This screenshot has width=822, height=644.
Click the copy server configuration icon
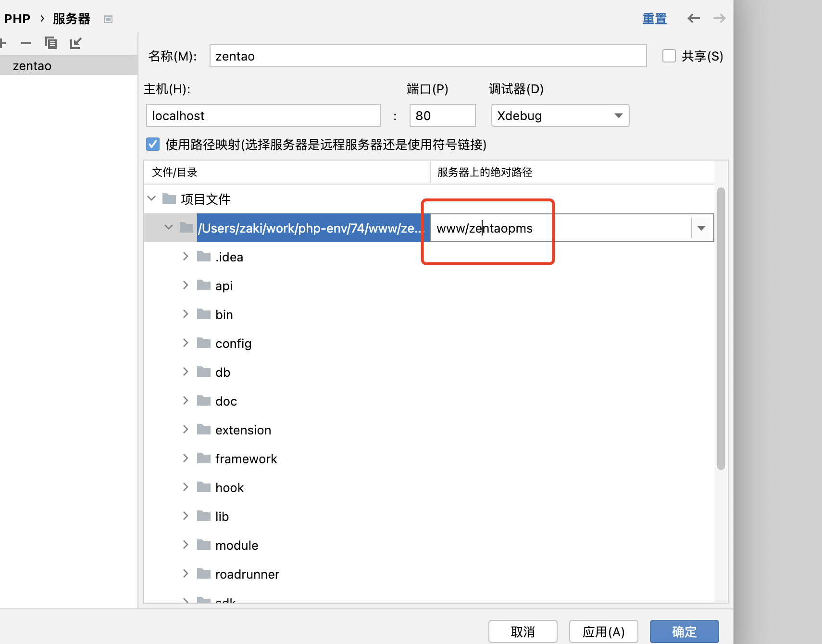(x=50, y=43)
